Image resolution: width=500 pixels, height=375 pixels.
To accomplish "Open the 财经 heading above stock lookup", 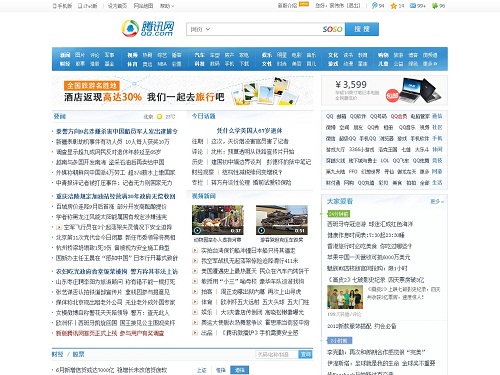I will point(57,354).
